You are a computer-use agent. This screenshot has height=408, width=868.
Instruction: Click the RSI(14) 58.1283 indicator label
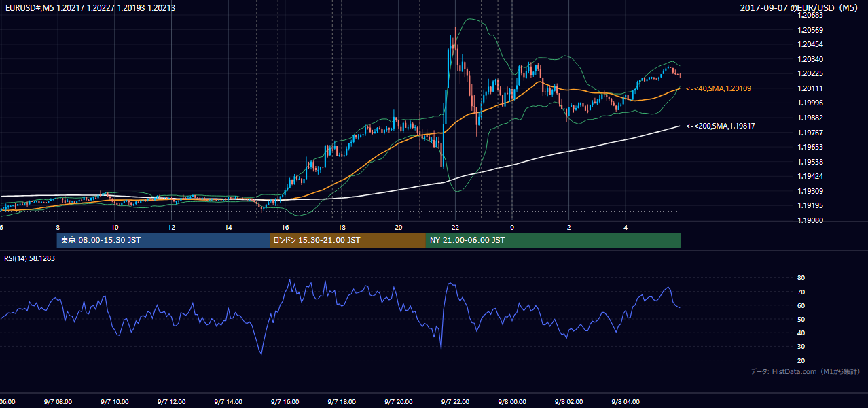(x=29, y=258)
